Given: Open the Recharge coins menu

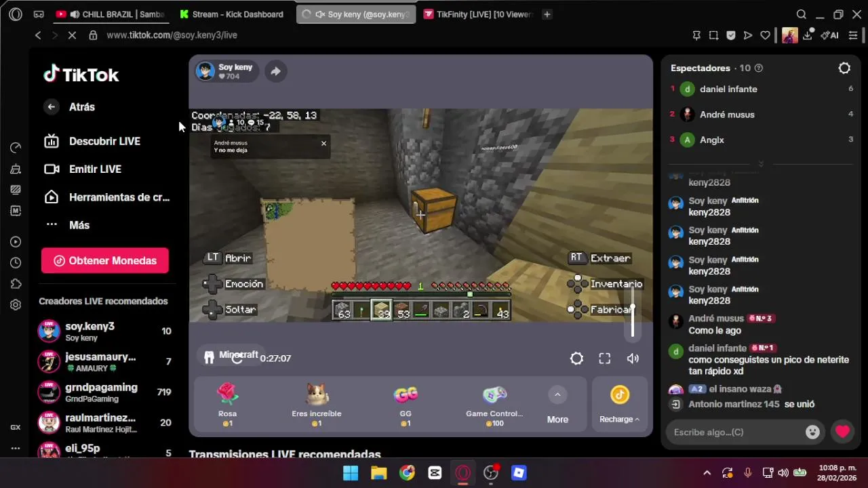Looking at the screenshot, I should click(619, 405).
